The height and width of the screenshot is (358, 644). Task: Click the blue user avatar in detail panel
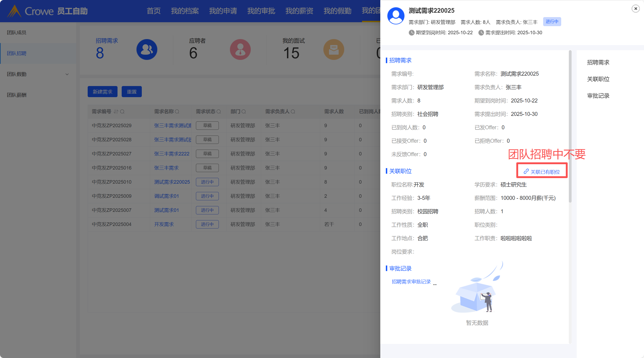point(396,16)
